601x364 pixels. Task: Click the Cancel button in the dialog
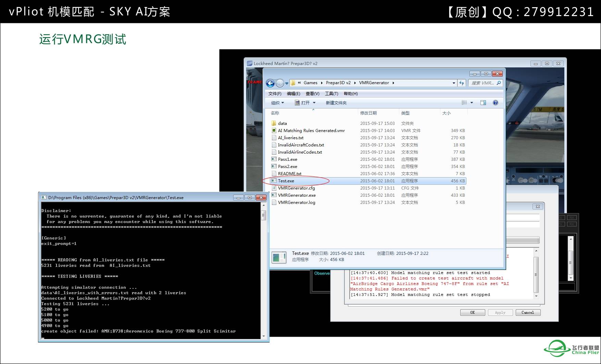point(528,312)
